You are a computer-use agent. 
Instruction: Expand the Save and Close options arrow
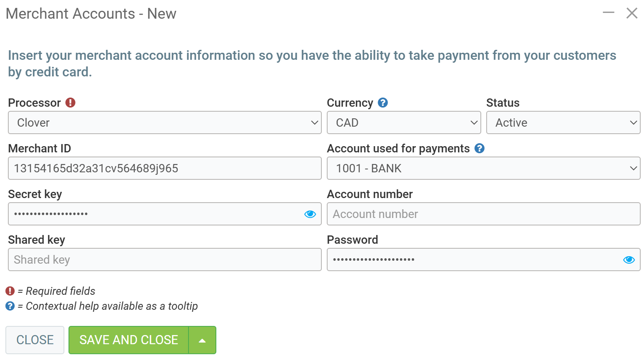click(x=202, y=340)
